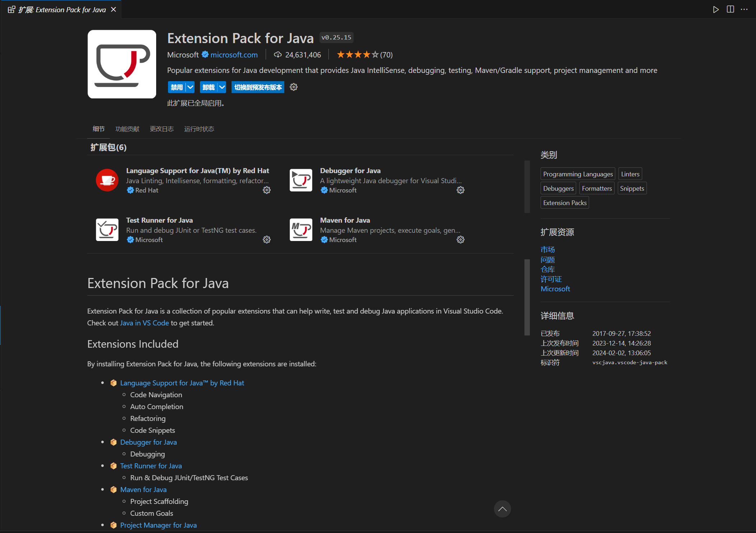
Task: Click the manage gear next to prerelease button
Action: 294,87
